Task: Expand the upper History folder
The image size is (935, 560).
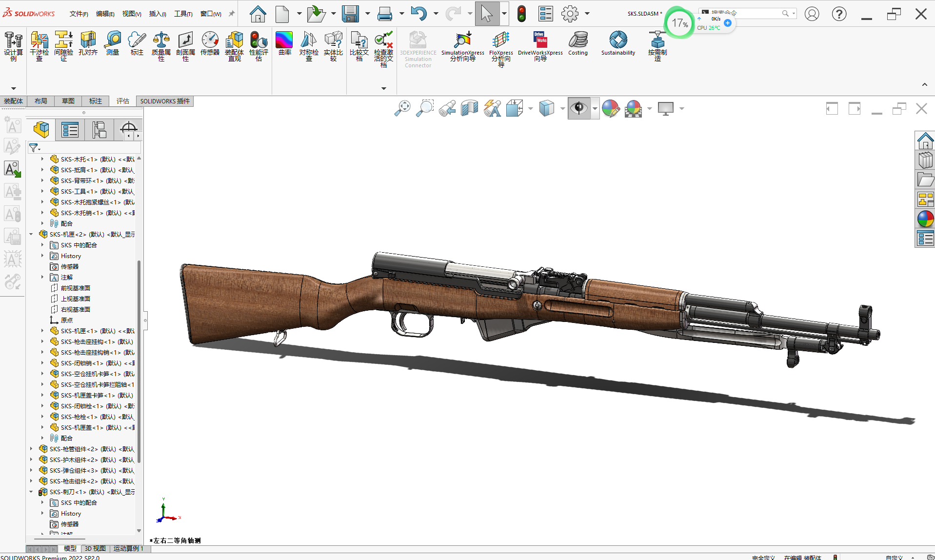Action: point(42,256)
